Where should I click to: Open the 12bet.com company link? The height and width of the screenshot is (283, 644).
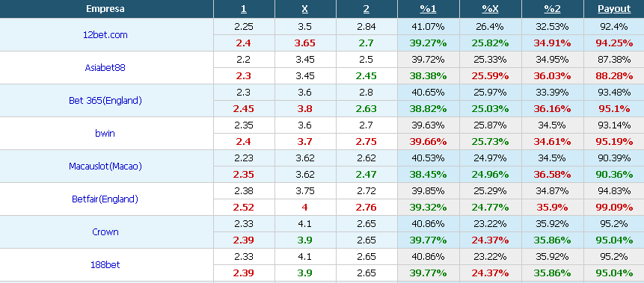point(105,35)
